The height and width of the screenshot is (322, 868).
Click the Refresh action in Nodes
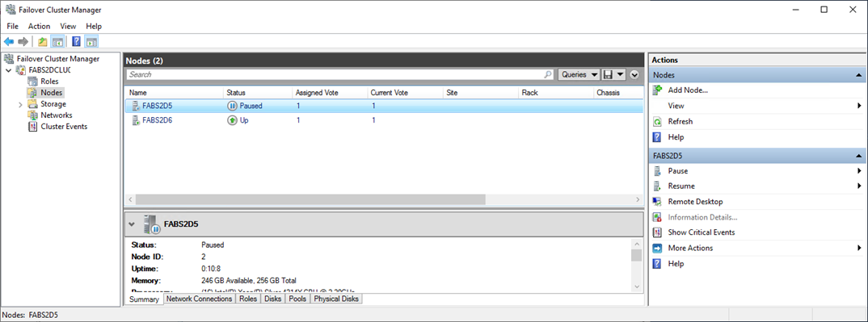[680, 122]
